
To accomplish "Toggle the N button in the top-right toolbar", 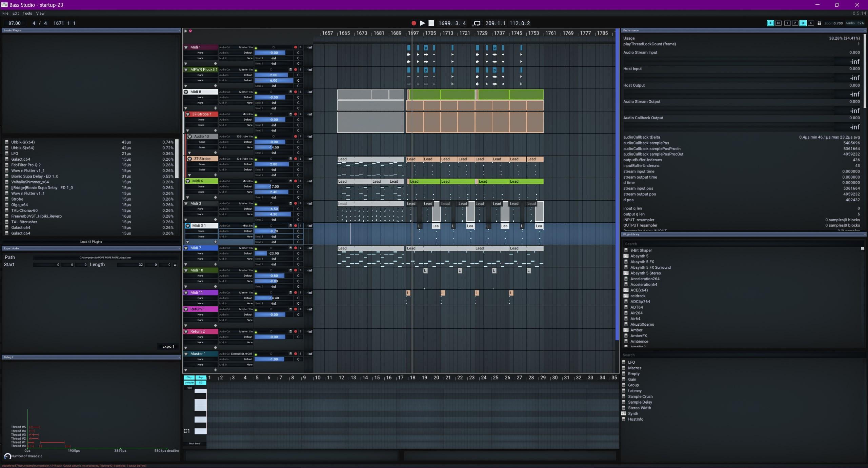I will point(779,23).
